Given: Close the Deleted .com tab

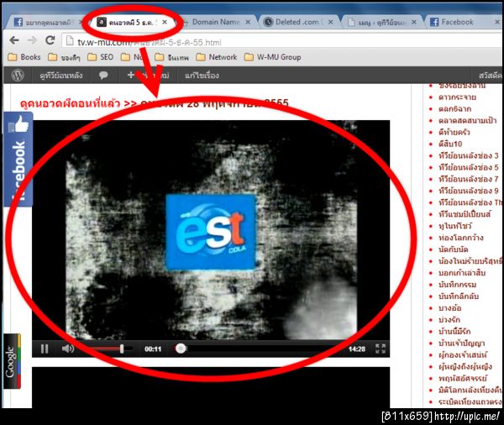Looking at the screenshot, I should 331,22.
